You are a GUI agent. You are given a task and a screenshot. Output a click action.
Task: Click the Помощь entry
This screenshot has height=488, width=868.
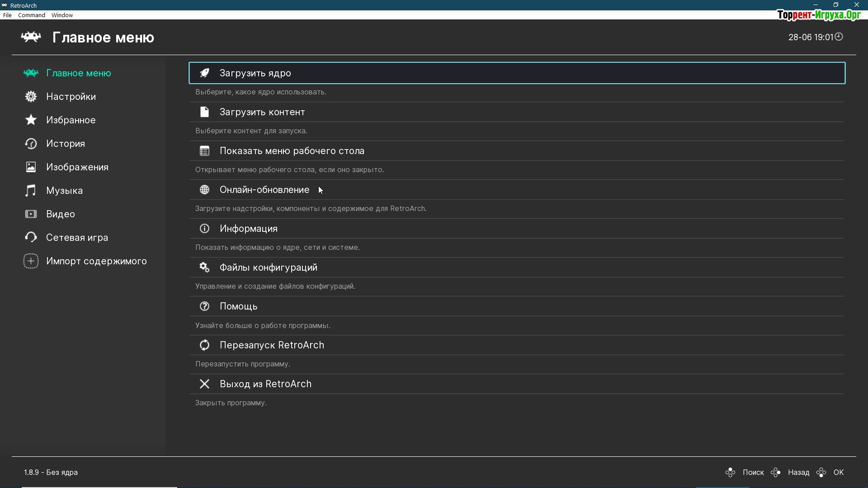coord(238,306)
